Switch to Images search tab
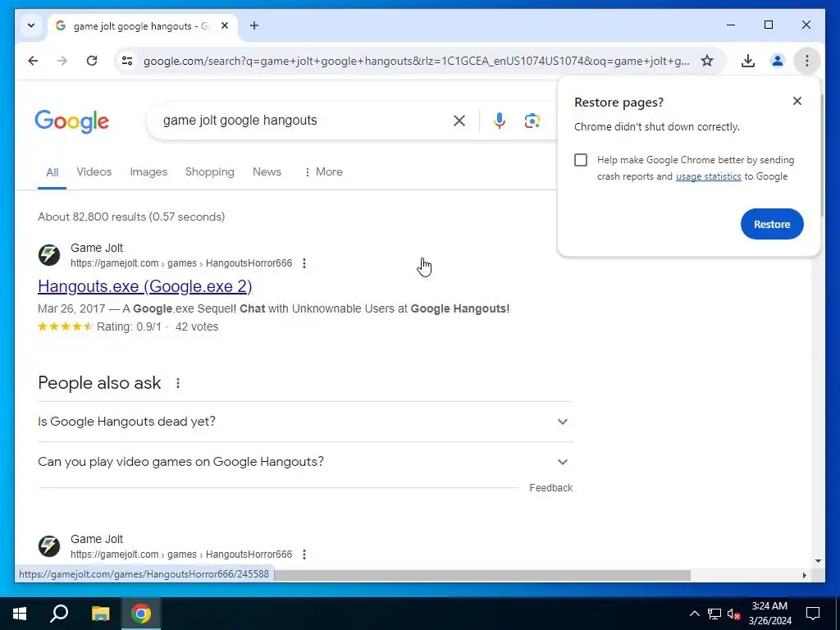The image size is (840, 630). [148, 172]
